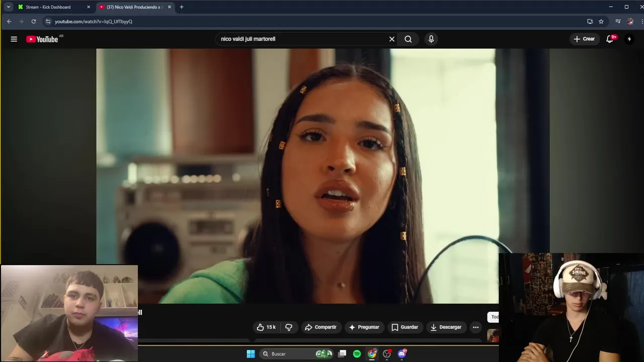Open the Chrome profile avatar
644x362 pixels.
(x=630, y=22)
